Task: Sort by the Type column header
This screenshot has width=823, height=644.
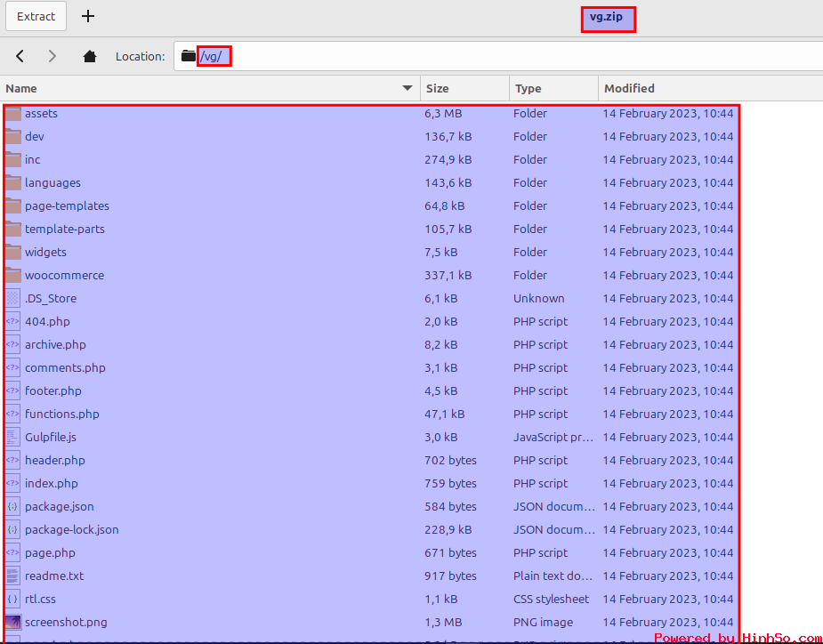Action: (x=553, y=88)
